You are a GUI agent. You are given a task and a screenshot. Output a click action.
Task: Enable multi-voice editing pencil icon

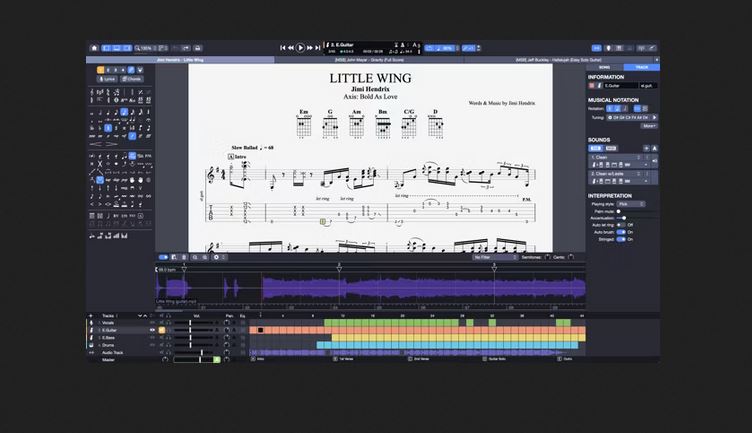pyautogui.click(x=131, y=70)
